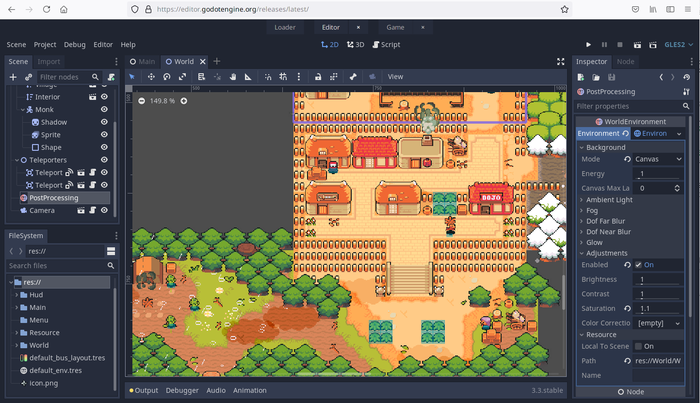
Task: Select the Rotate tool in canvas toolbar
Action: (167, 77)
